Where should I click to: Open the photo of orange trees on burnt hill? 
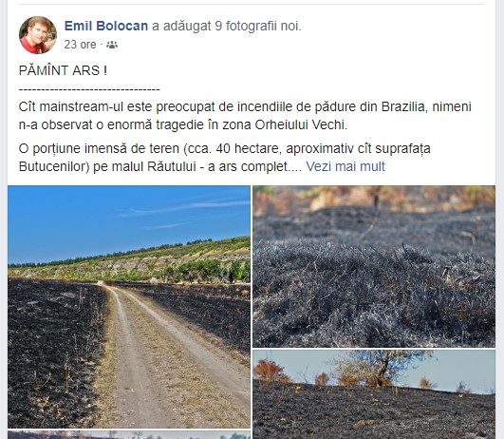(x=374, y=394)
